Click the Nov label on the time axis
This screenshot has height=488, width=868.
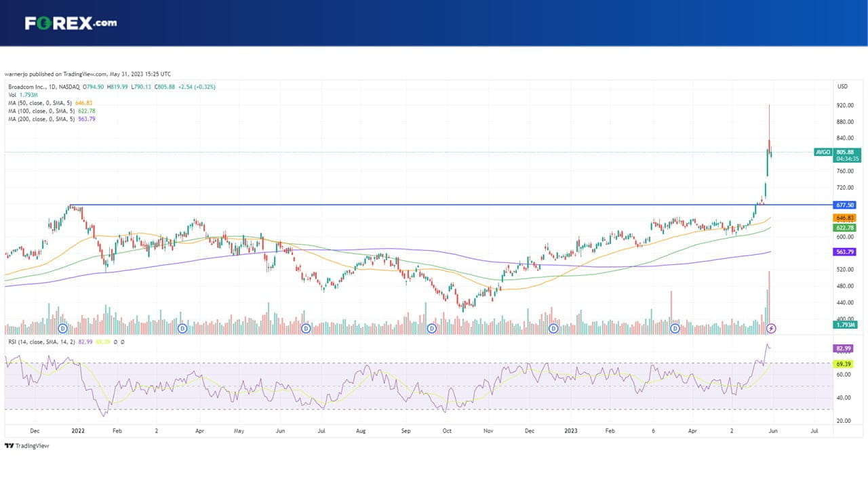pos(490,430)
